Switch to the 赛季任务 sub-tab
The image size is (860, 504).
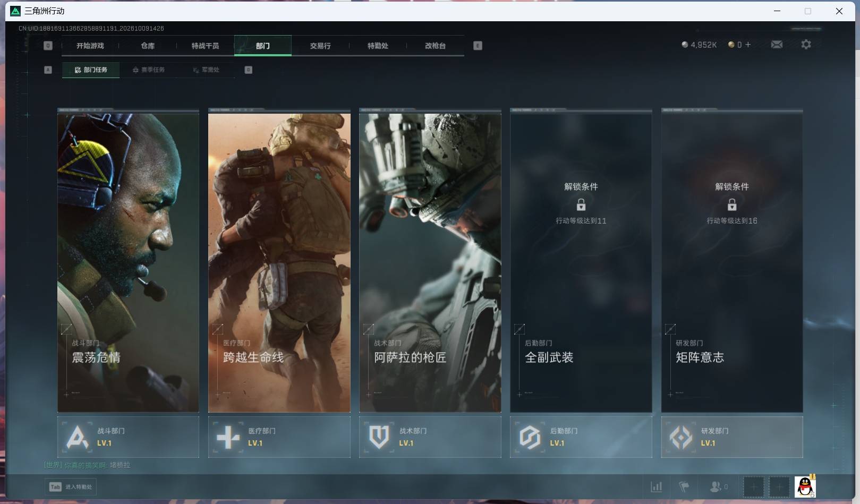(149, 70)
